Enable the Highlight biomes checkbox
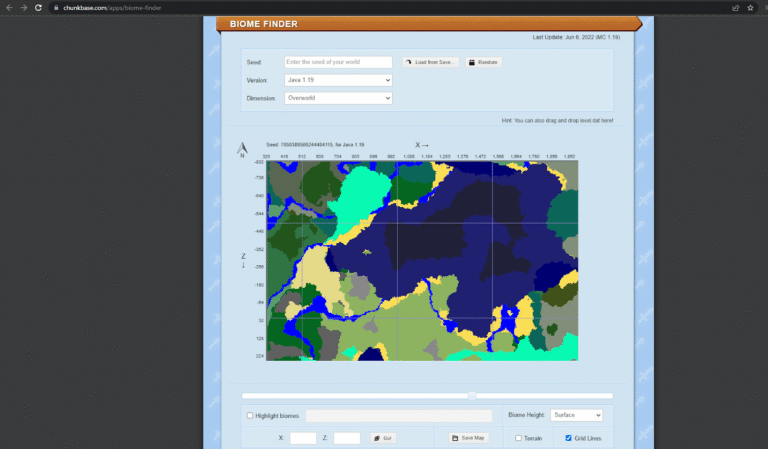768x449 pixels. (250, 415)
